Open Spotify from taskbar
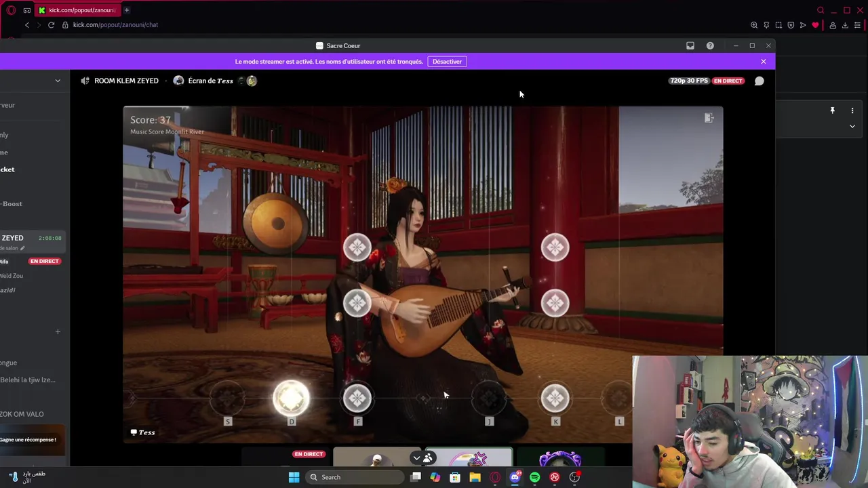Screen dimensions: 868x488 click(535, 477)
